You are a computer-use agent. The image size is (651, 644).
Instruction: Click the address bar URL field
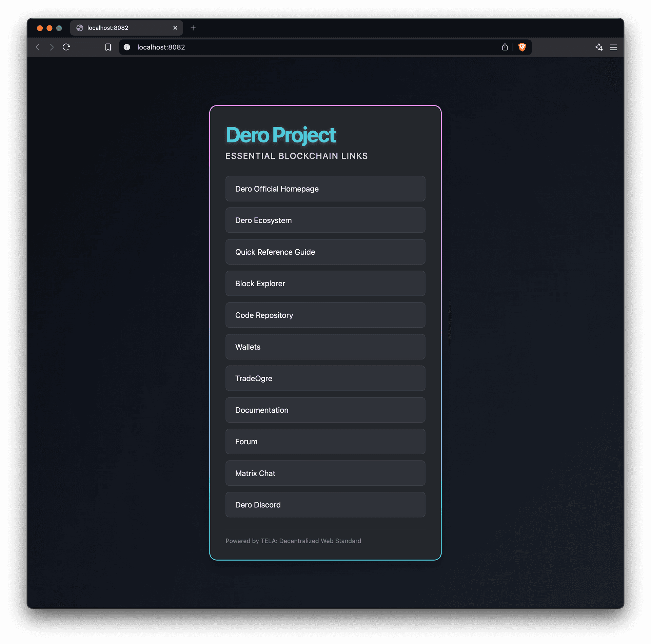tap(305, 47)
